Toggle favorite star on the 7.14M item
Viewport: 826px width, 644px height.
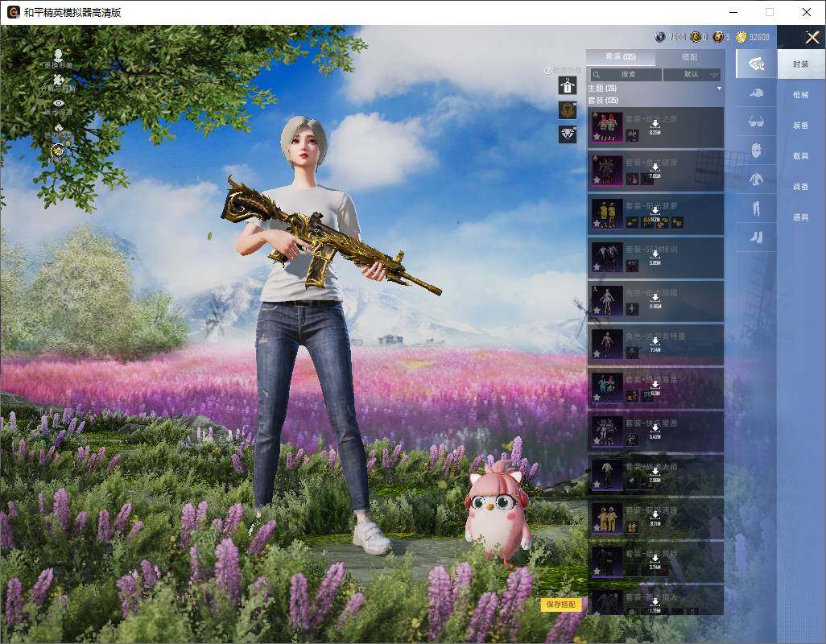pyautogui.click(x=597, y=354)
